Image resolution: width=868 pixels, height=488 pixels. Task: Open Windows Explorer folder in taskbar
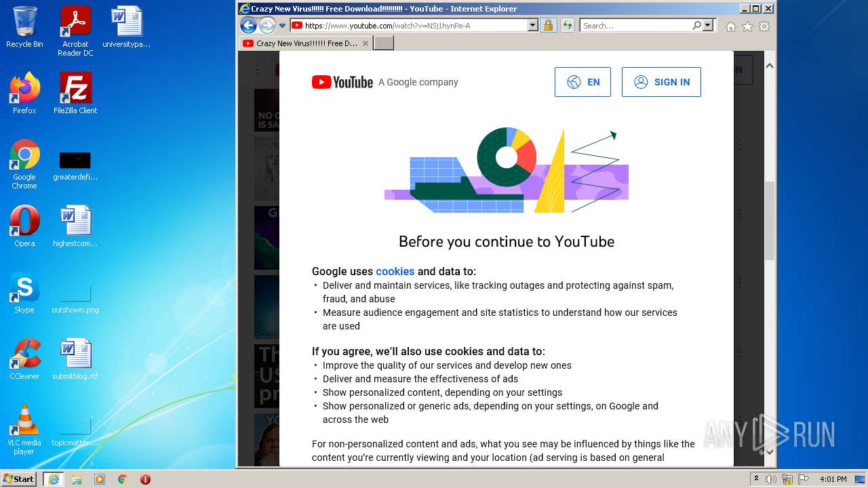click(77, 479)
